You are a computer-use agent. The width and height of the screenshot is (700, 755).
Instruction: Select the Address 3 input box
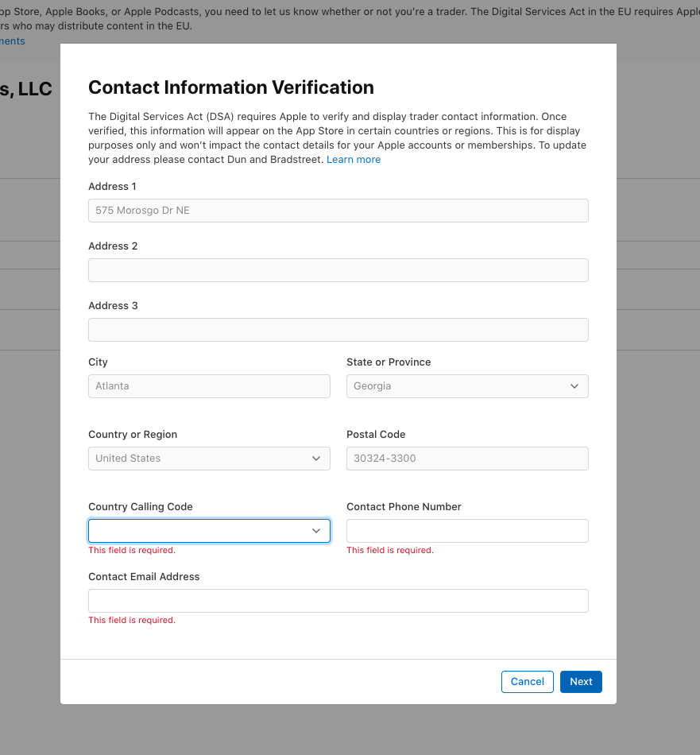coord(338,330)
